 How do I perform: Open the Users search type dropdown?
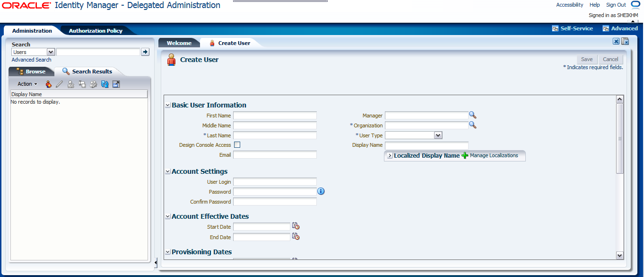pos(51,52)
